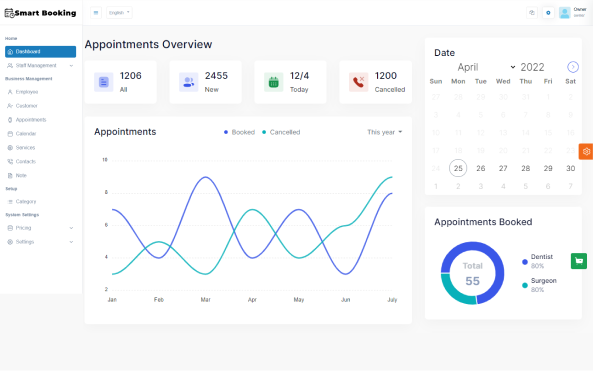
Task: Select date 26 on the calendar
Action: coord(480,168)
